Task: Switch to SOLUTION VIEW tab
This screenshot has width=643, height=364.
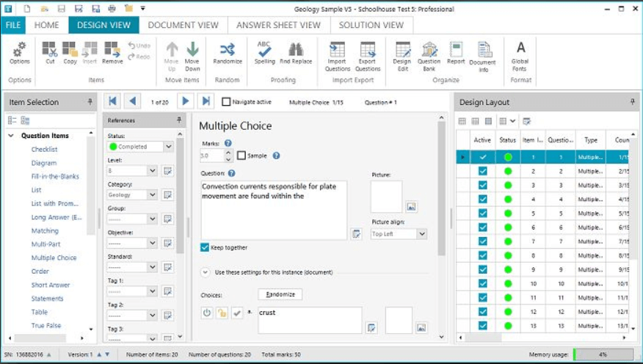Action: click(371, 25)
